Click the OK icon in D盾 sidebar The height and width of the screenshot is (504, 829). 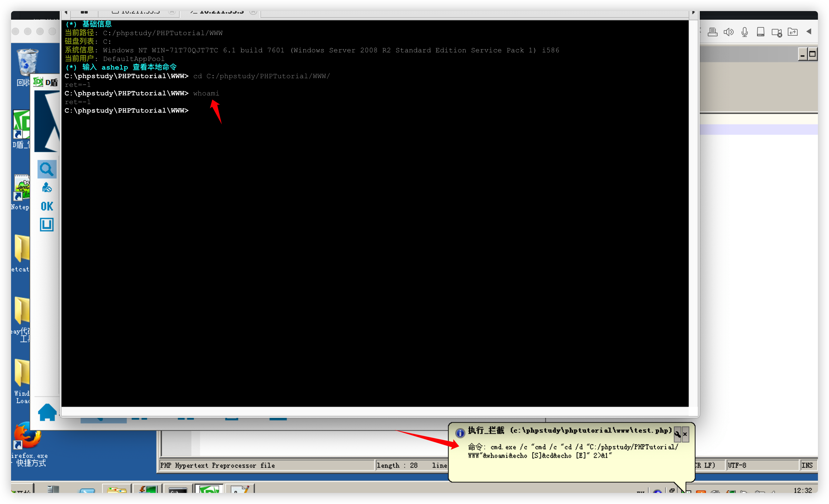coord(47,206)
